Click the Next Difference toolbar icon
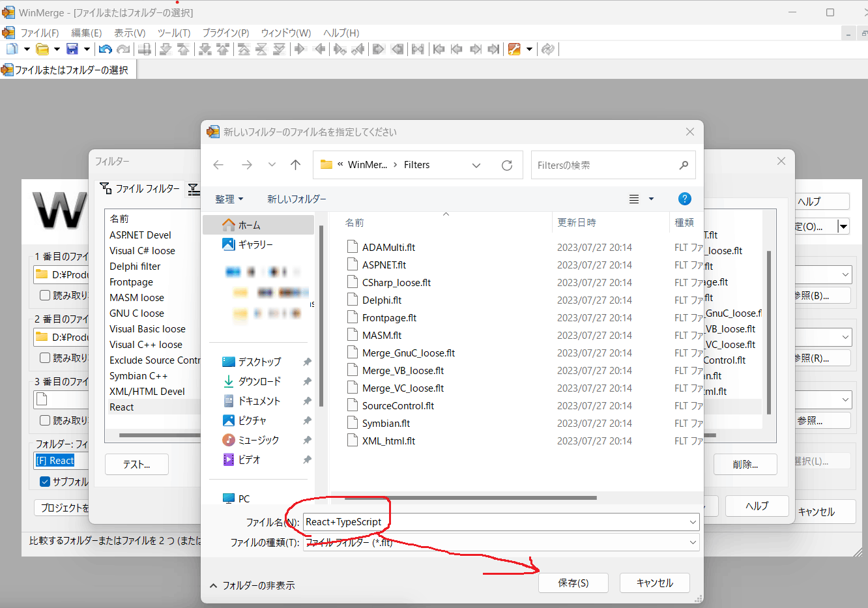Viewport: 868px width, 608px height. tap(166, 49)
